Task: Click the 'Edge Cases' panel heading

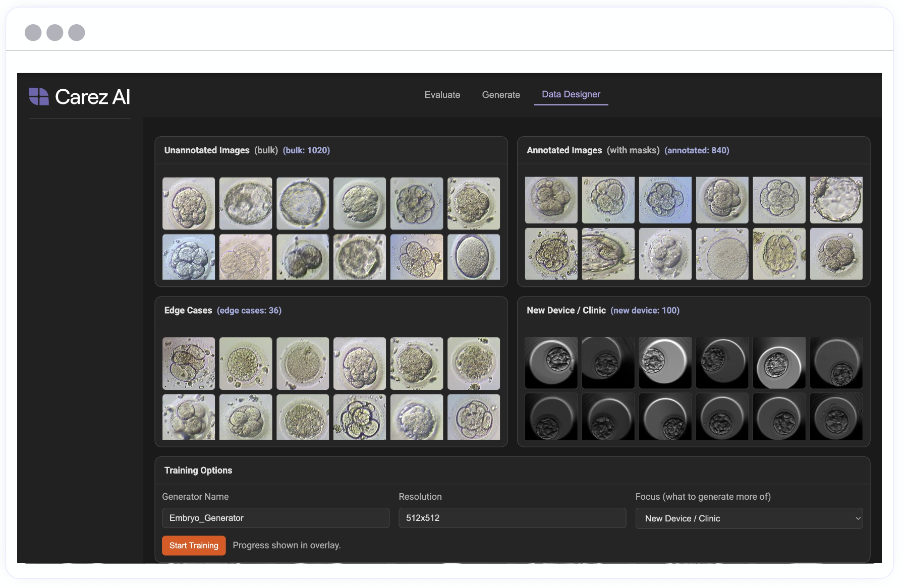Action: pyautogui.click(x=188, y=310)
